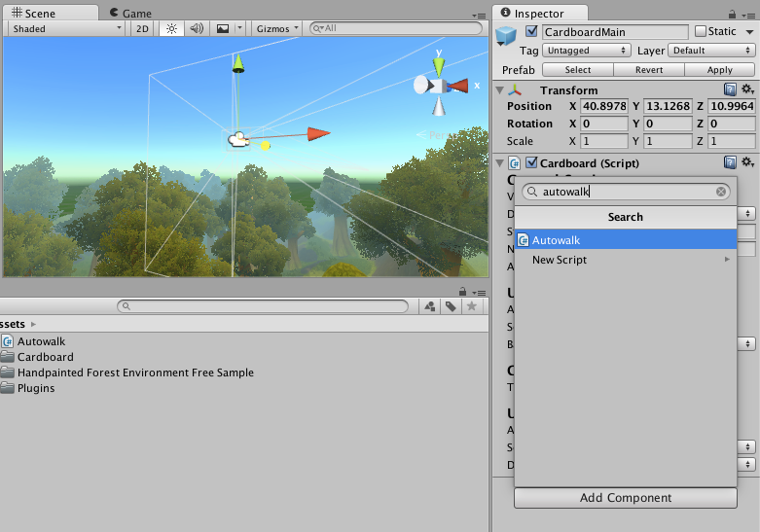Edit Position X value field
The image size is (760, 532).
coord(604,106)
